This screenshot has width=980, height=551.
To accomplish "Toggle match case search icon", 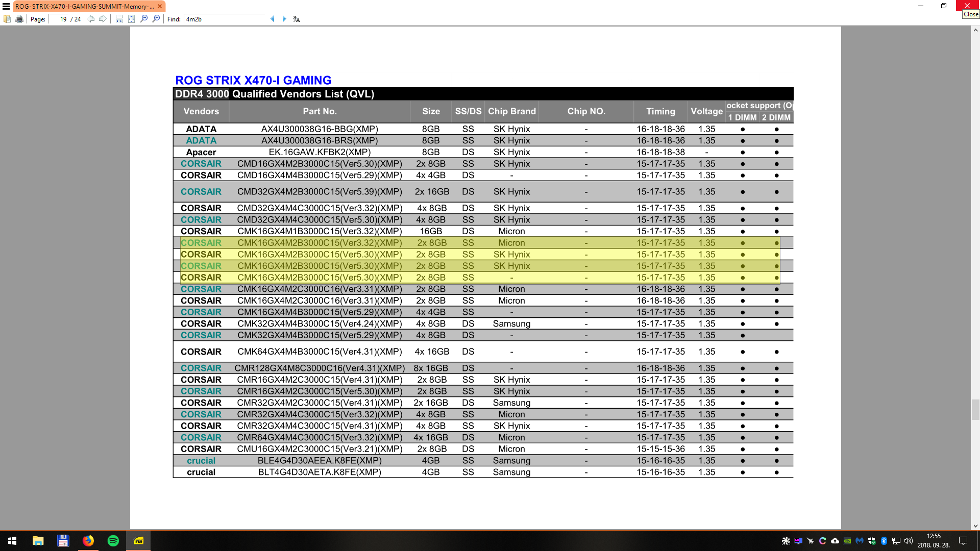I will click(x=297, y=19).
